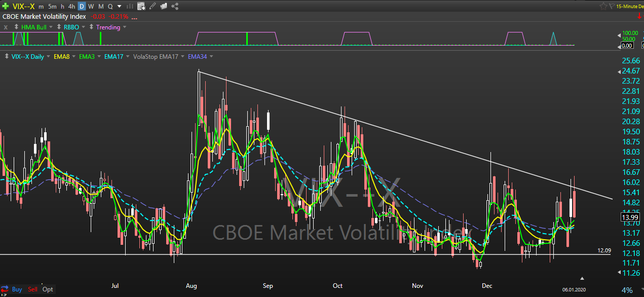This screenshot has width=644, height=297.
Task: Click the green plus add symbol icon
Action: (5, 7)
